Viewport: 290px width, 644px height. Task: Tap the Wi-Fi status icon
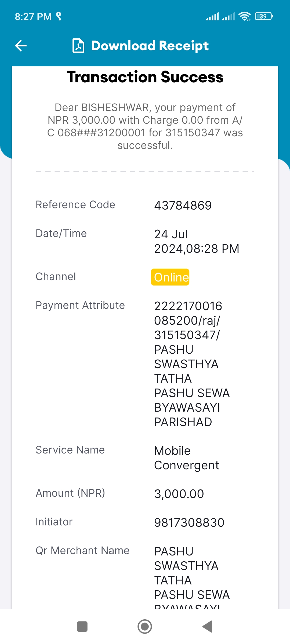coord(245,16)
